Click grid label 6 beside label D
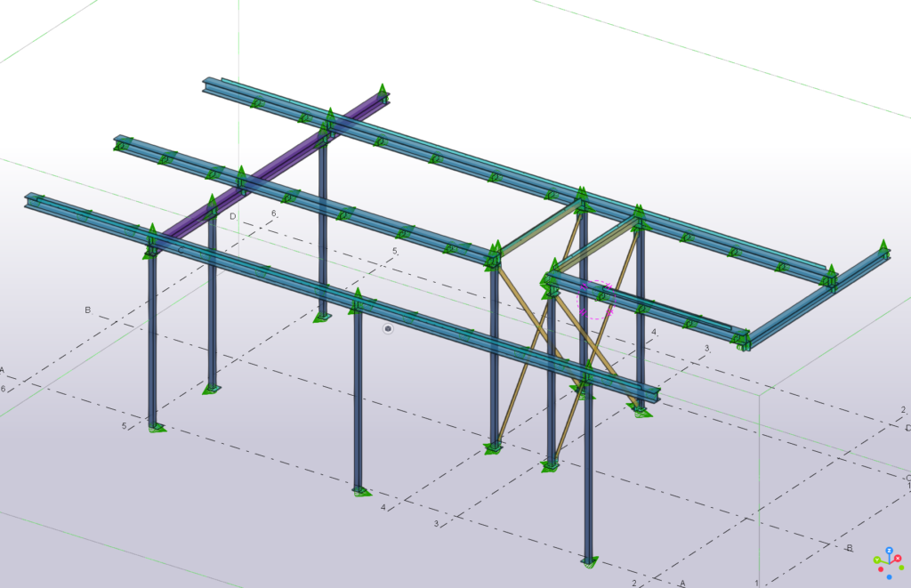This screenshot has width=911, height=588. pyautogui.click(x=274, y=213)
